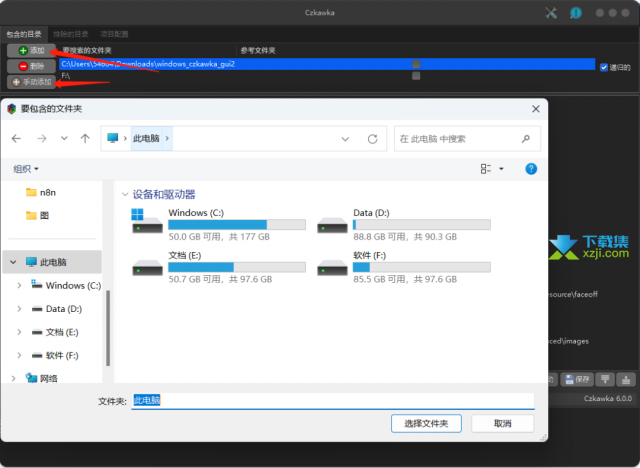Select Data (D:) in the navigation tree
This screenshot has width=640, height=468.
coord(57,309)
